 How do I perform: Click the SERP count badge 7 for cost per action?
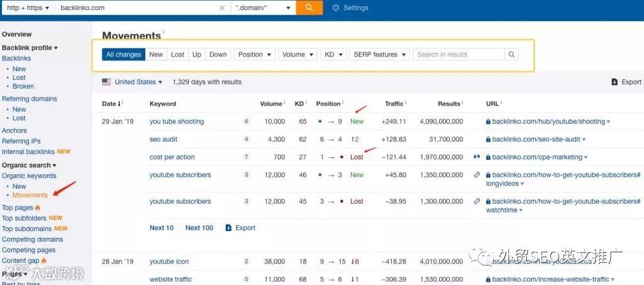[x=247, y=157]
